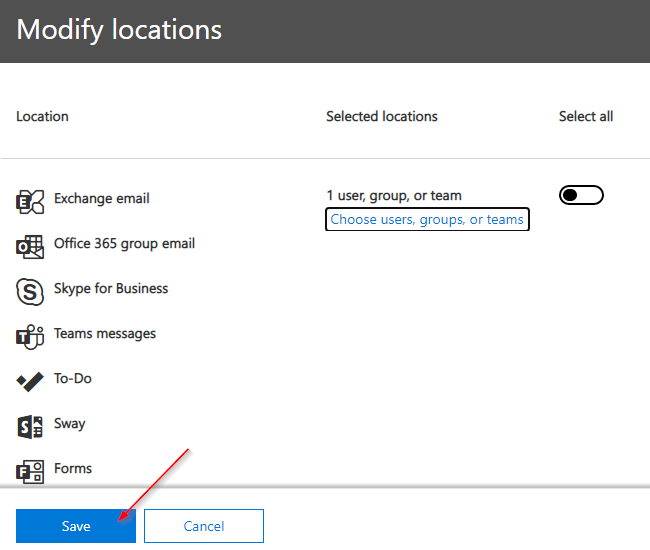Select the Sway label
The height and width of the screenshot is (550, 650).
pyautogui.click(x=70, y=424)
